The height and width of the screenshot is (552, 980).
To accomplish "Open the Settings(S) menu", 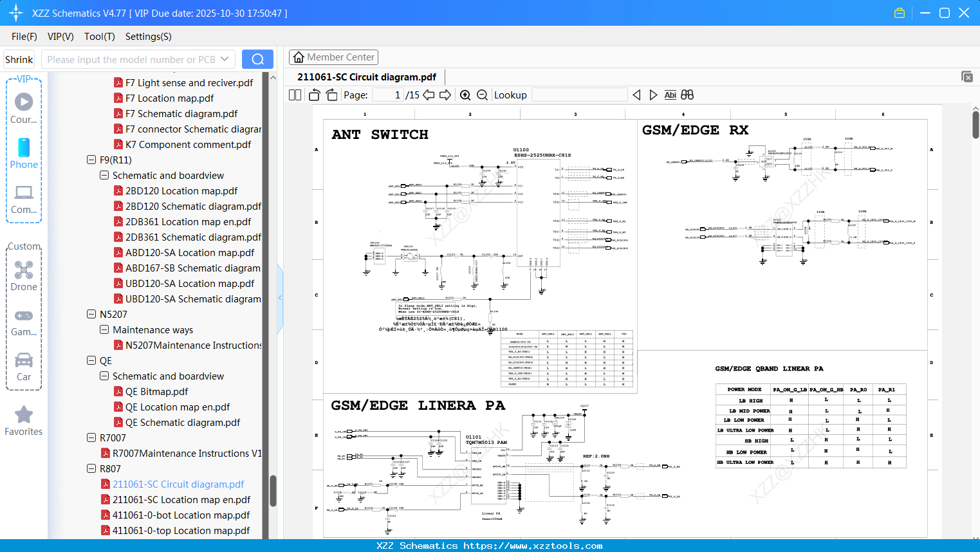I will (149, 37).
